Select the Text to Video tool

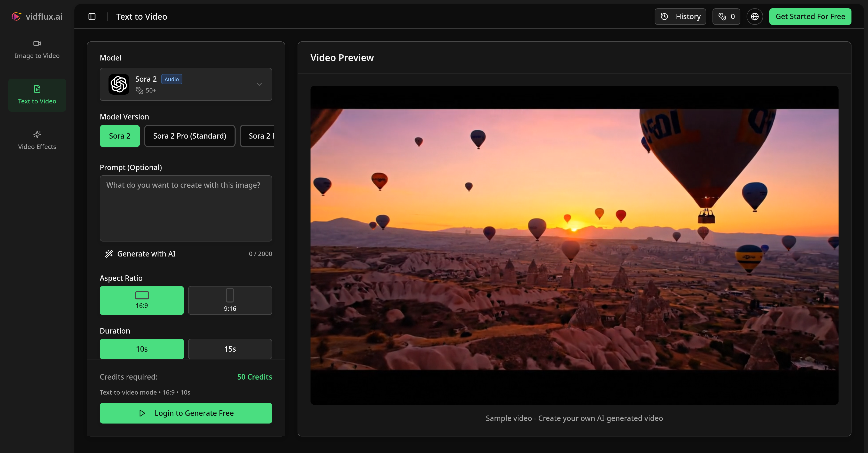[x=37, y=95]
